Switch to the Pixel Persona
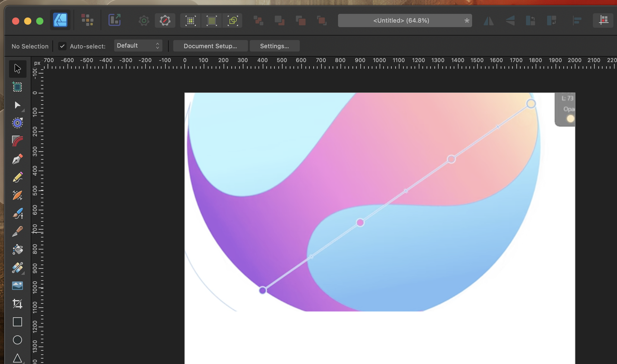617x364 pixels. coord(87,20)
